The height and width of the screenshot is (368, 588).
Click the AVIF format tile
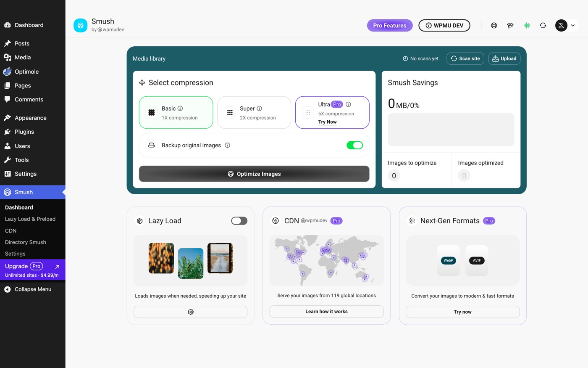tap(477, 260)
